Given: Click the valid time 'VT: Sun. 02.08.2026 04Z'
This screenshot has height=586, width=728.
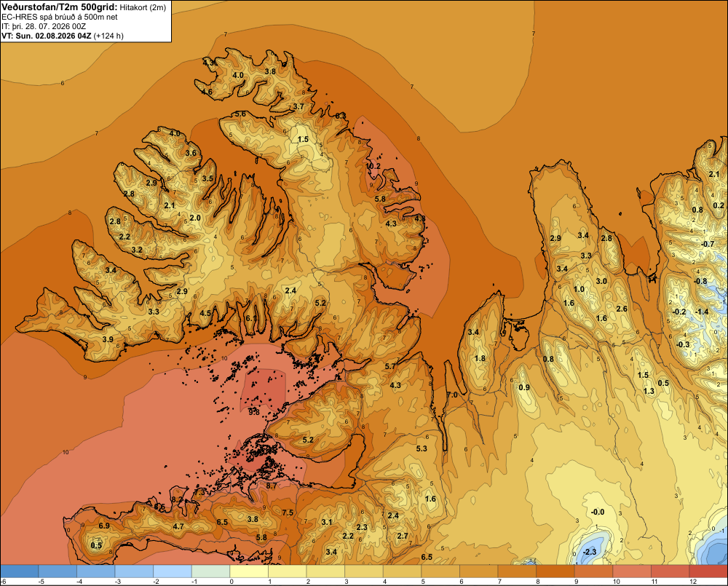Looking at the screenshot, I should (47, 36).
